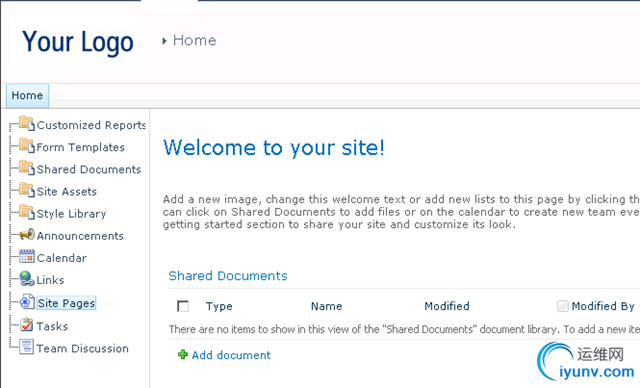Click the Tasks checklist icon
This screenshot has height=388, width=640.
[x=27, y=325]
